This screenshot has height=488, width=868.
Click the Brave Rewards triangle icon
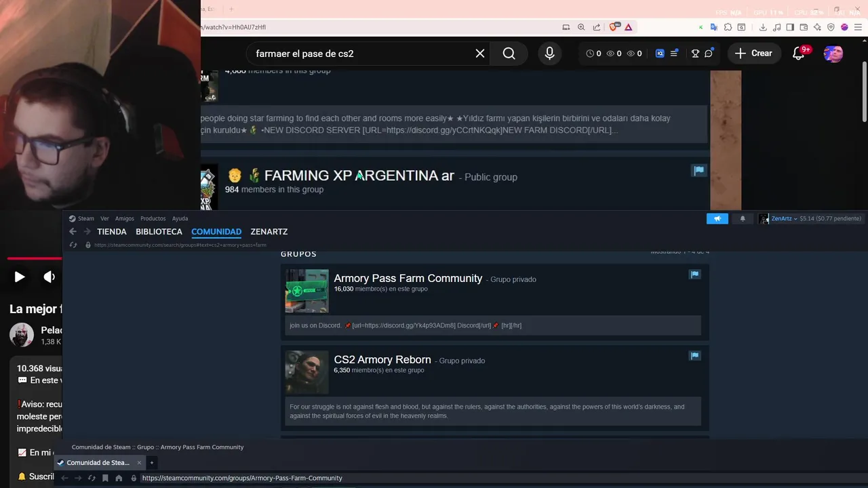[x=629, y=27]
